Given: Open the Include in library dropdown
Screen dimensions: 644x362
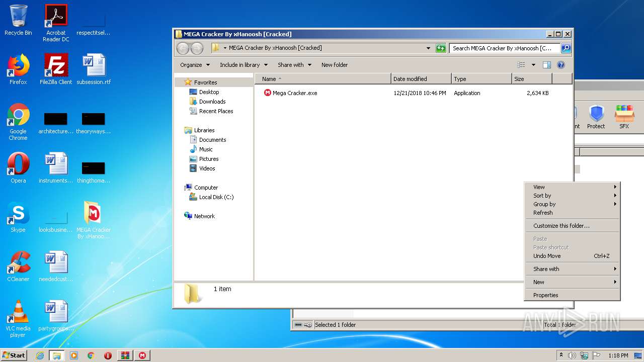Looking at the screenshot, I should click(x=244, y=65).
